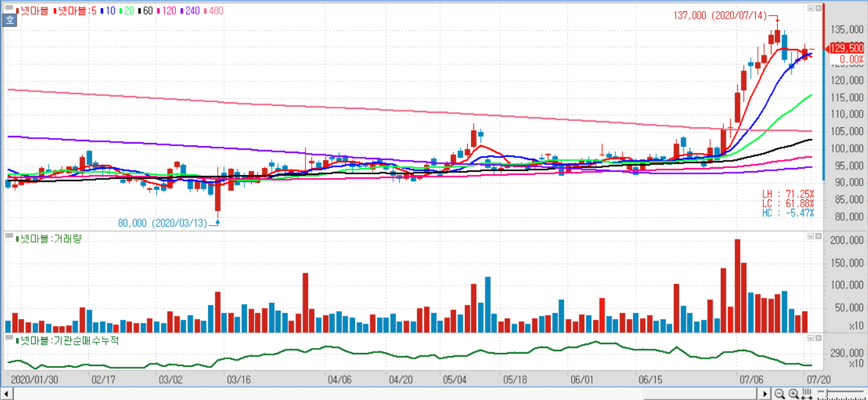Select the 480-day moving average legend
This screenshot has height=400, width=868.
(214, 11)
